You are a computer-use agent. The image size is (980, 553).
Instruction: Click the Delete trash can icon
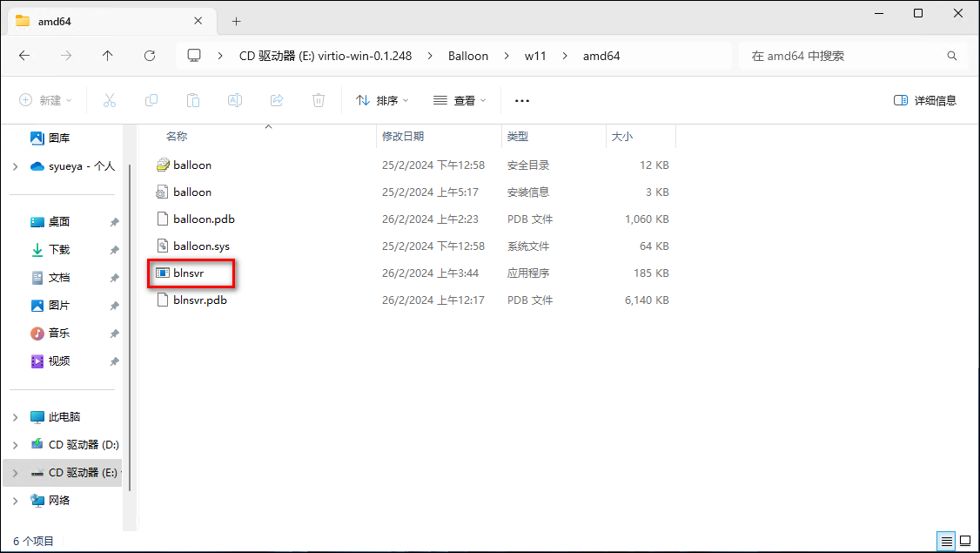pyautogui.click(x=319, y=100)
